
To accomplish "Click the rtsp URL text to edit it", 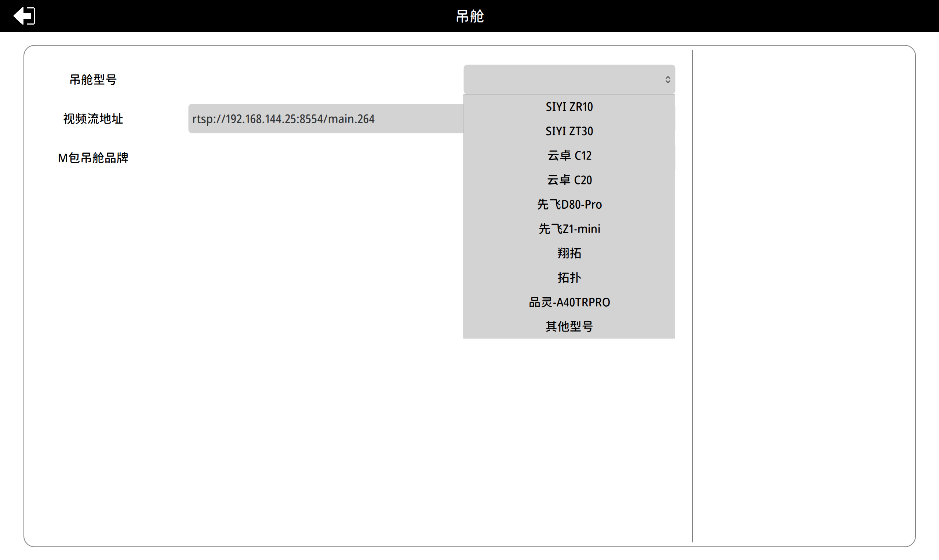I will point(283,119).
